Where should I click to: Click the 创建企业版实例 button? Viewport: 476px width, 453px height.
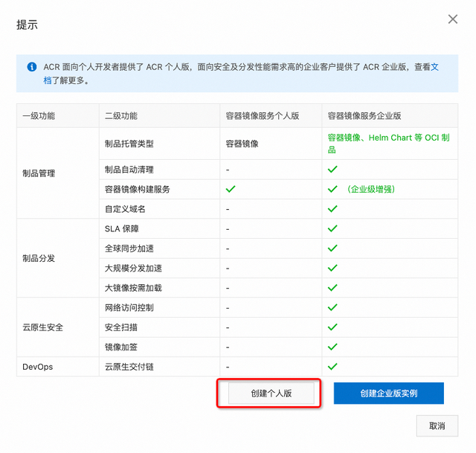click(x=388, y=393)
